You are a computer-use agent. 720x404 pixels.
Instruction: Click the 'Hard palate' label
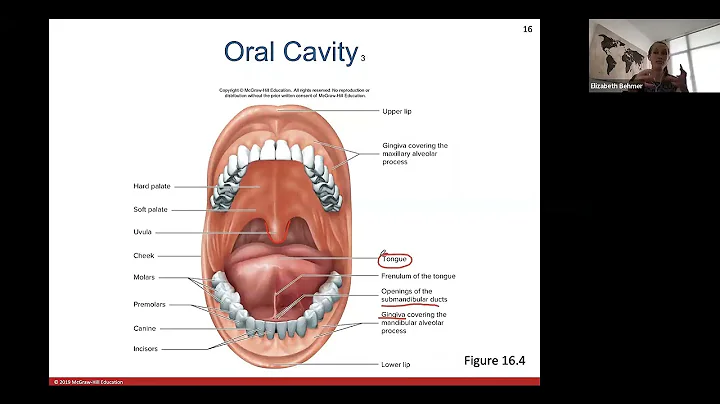(152, 186)
